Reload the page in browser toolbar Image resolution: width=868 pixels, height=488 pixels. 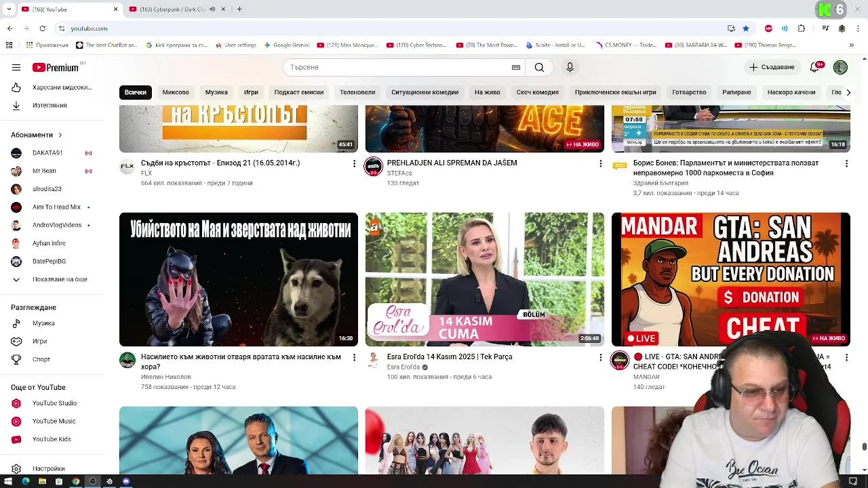(42, 28)
